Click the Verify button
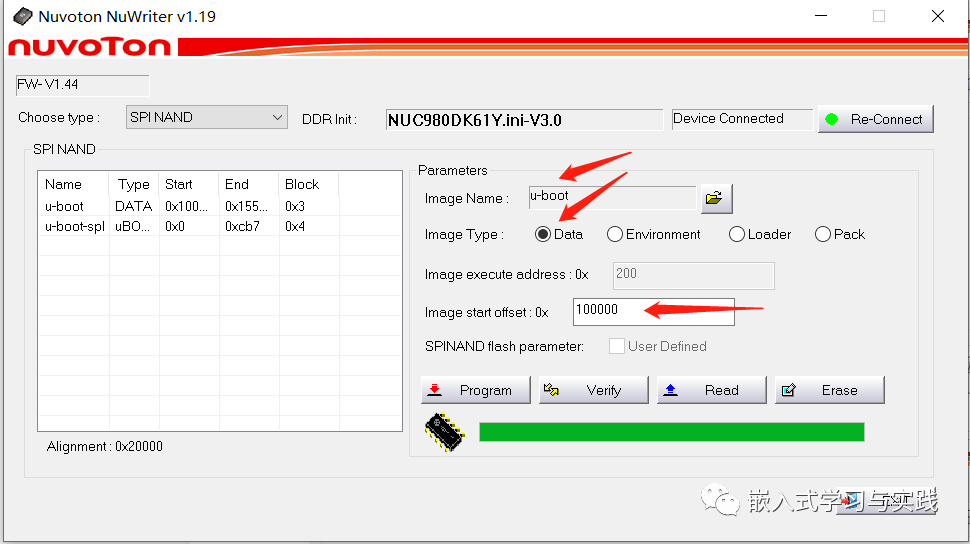 593,390
